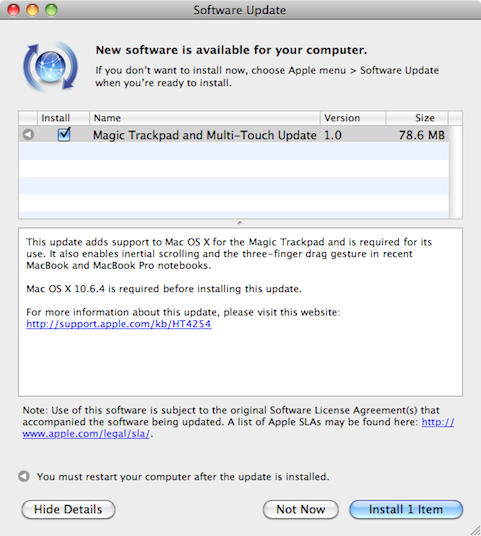Viewport: 481px width, 536px height.
Task: Minimize the window using the yellow button
Action: [32, 10]
